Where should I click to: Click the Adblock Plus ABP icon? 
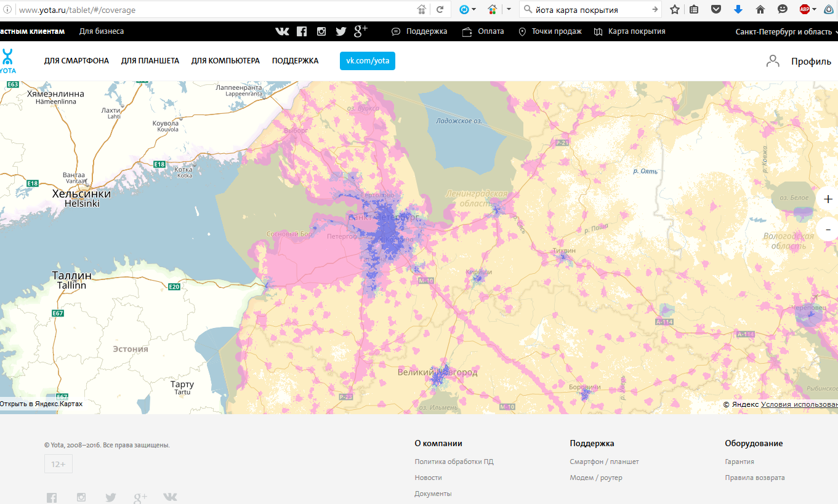(804, 9)
